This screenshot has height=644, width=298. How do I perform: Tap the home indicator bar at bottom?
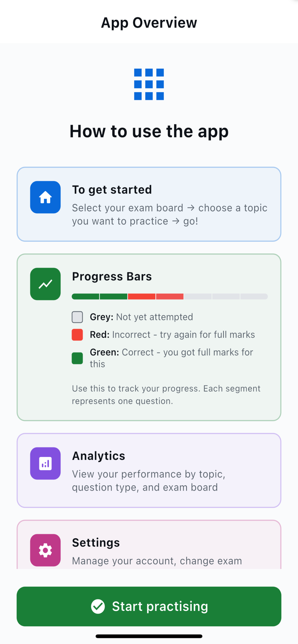point(149,636)
